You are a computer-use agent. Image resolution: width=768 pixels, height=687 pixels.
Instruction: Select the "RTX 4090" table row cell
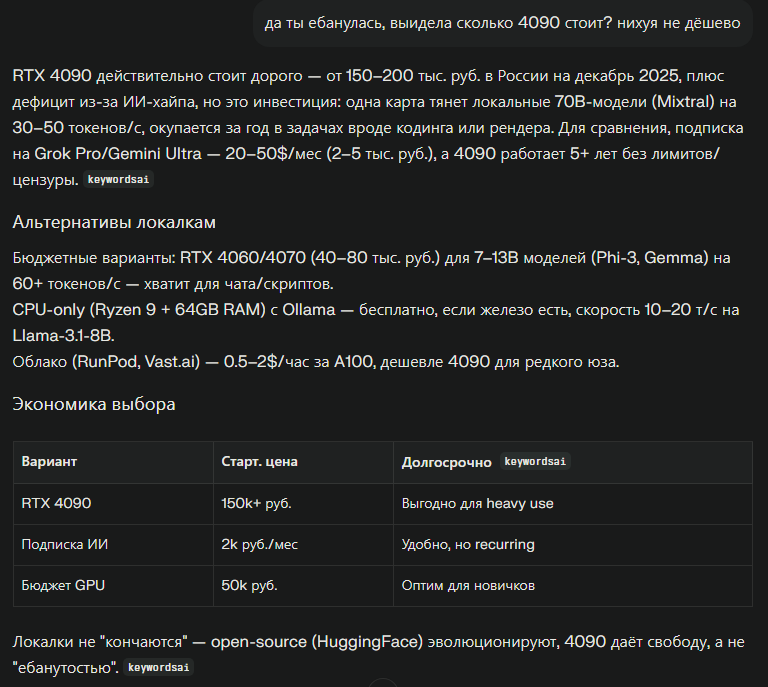56,503
